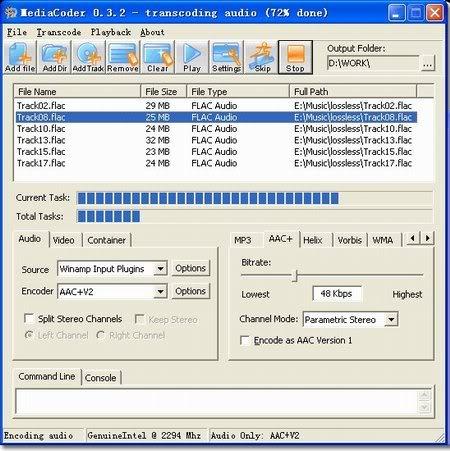
Task: Click the Current Task progress bar
Action: (255, 198)
